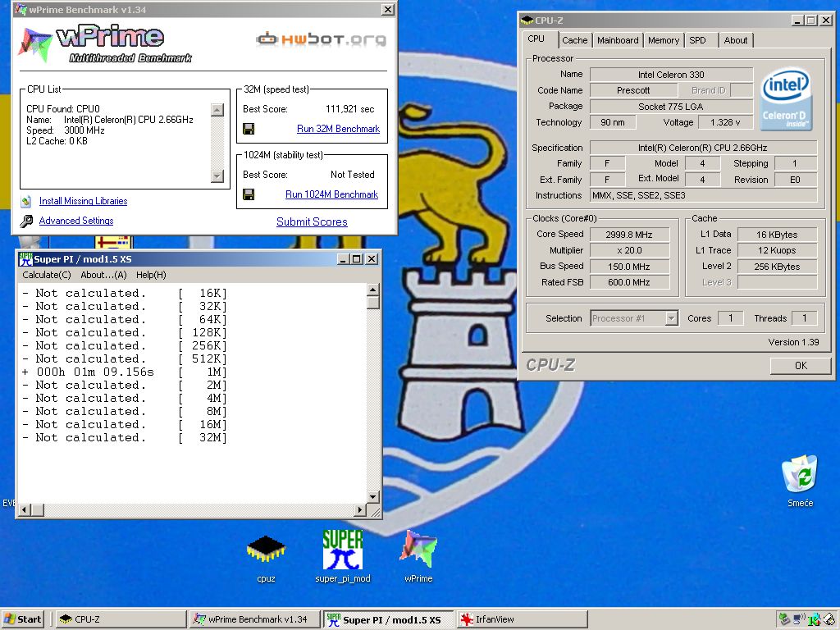Click the Start button
Screen dimensions: 840x630
coord(22,619)
